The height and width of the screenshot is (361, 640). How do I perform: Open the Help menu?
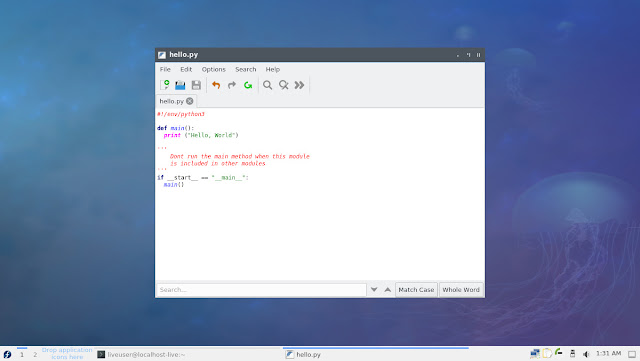273,69
